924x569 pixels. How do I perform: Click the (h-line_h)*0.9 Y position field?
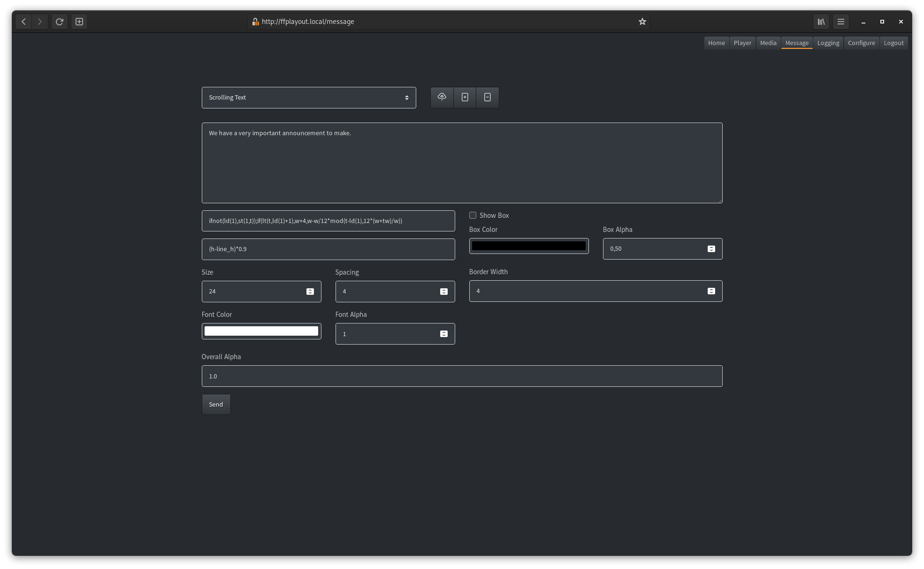328,249
